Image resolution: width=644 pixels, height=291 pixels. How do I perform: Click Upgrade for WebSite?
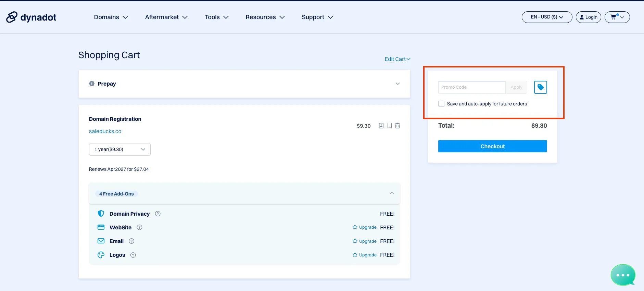click(x=365, y=227)
